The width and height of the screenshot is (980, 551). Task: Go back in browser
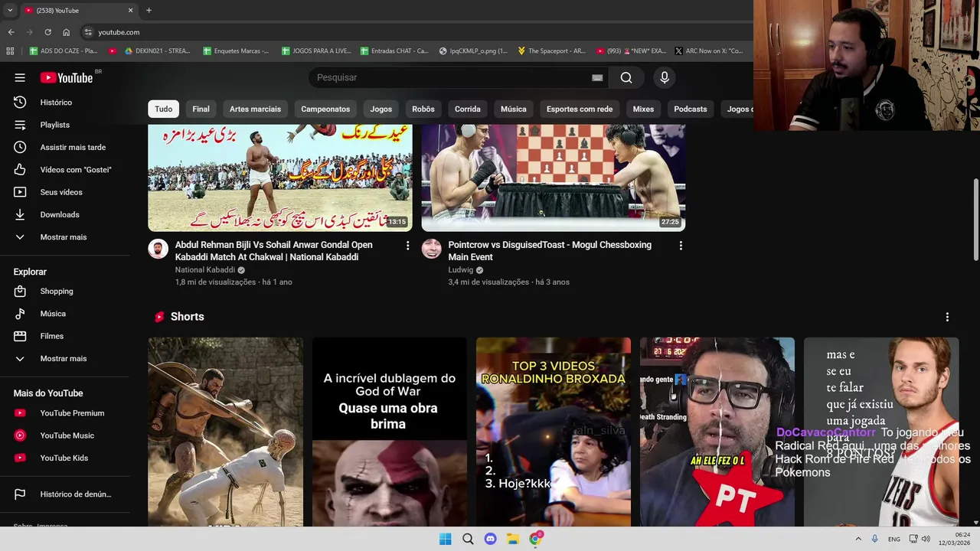(x=11, y=32)
